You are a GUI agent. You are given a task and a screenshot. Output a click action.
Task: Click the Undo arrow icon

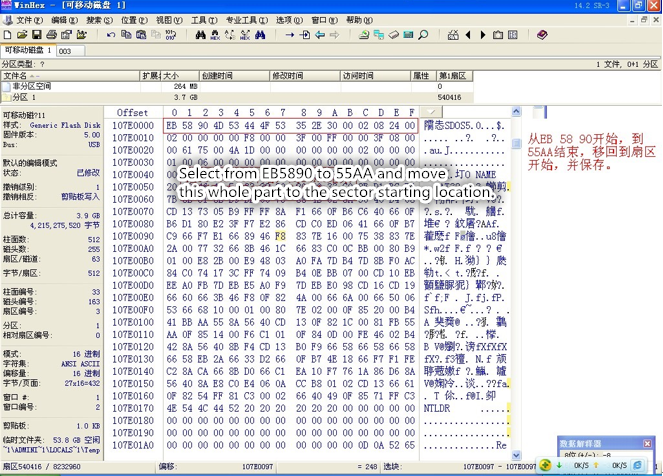(111, 35)
